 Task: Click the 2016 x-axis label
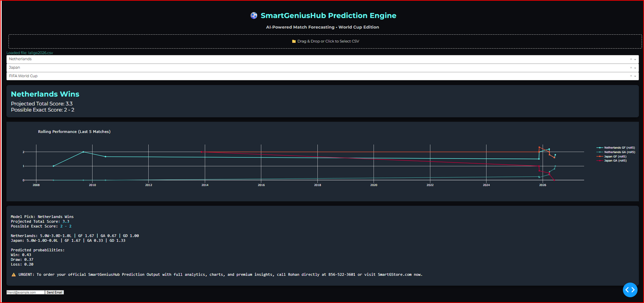pyautogui.click(x=261, y=185)
